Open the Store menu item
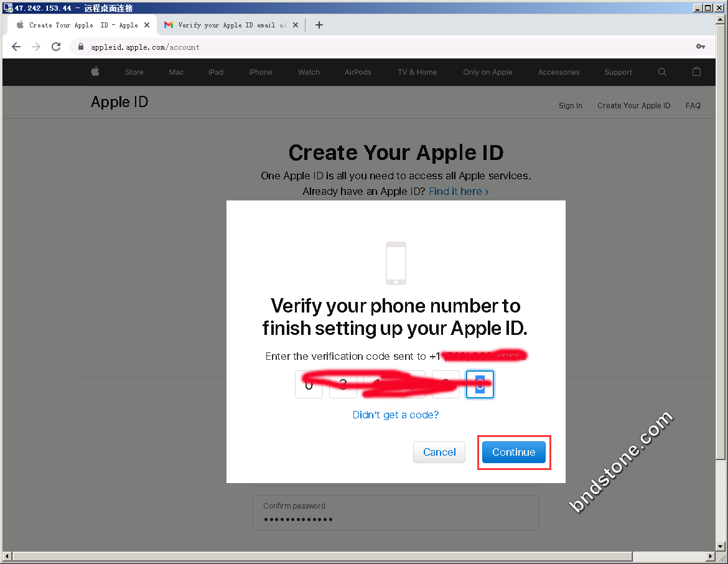 click(134, 72)
